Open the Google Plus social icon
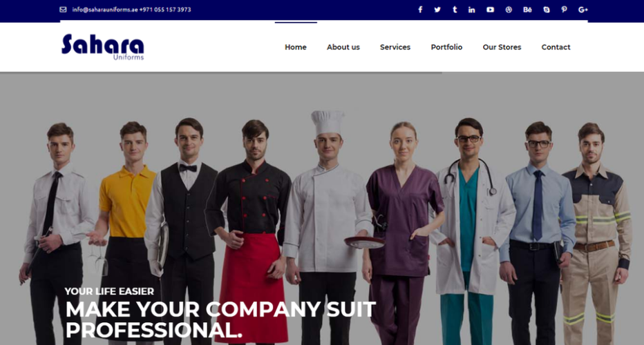This screenshot has width=644, height=345. point(583,10)
